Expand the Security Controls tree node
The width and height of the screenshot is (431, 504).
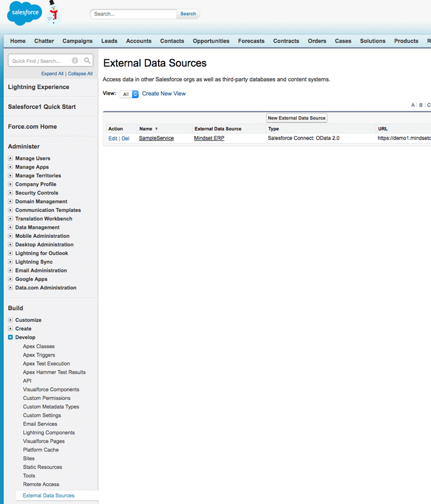point(10,193)
